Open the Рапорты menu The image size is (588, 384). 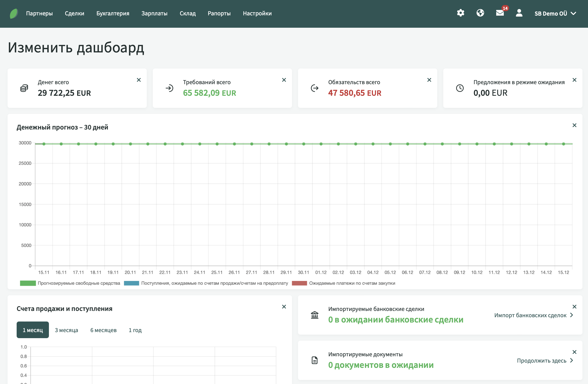pos(219,14)
